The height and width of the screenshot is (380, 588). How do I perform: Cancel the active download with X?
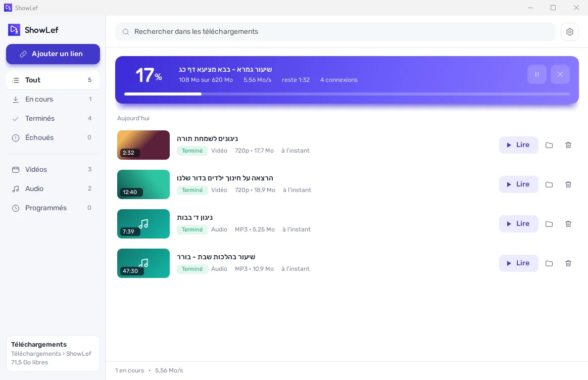click(x=560, y=74)
